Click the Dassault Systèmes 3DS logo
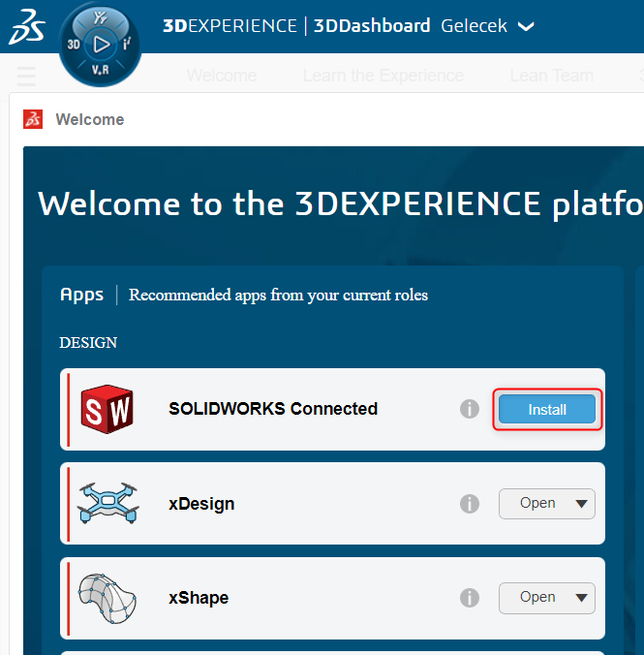Screen dimensions: 644x655 coord(27,27)
